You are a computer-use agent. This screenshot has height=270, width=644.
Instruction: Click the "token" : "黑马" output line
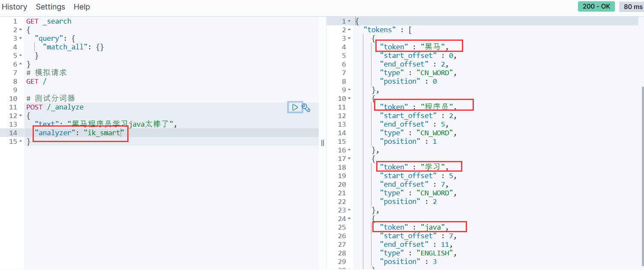coord(414,47)
